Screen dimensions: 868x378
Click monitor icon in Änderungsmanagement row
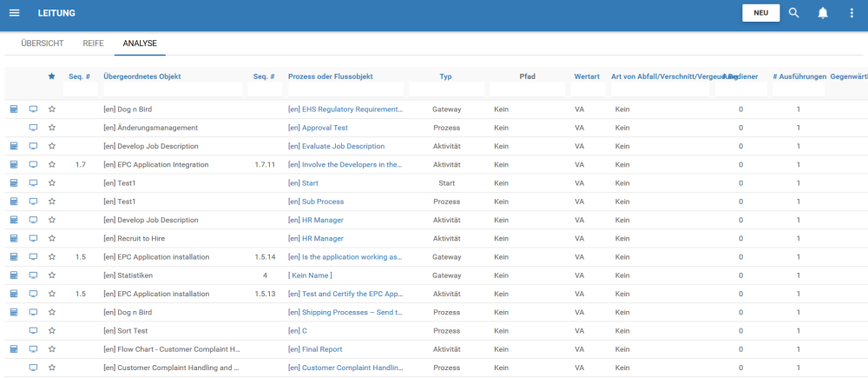[33, 128]
